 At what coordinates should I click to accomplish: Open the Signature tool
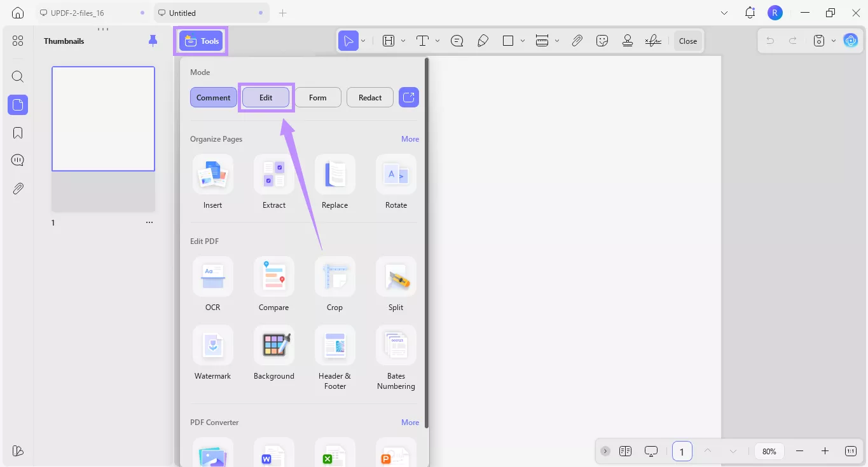tap(652, 40)
